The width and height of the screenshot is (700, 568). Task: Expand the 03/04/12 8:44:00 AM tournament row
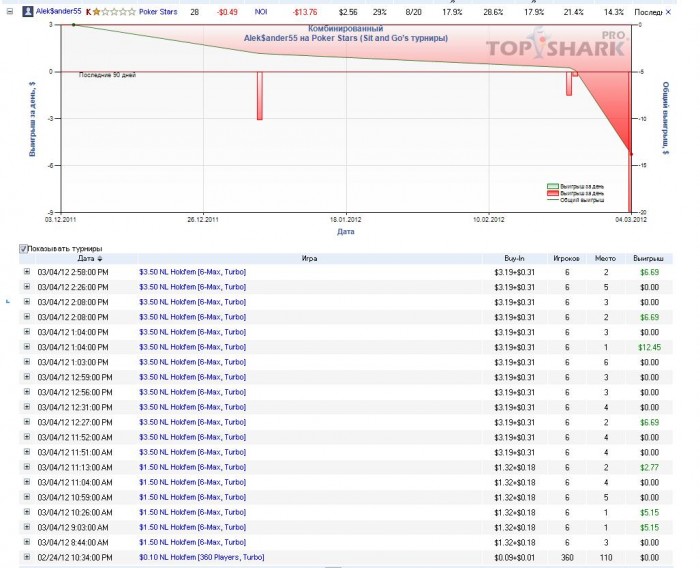[27, 542]
